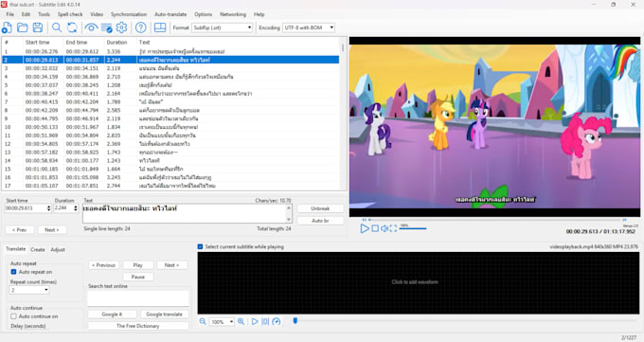644x342 pixels.
Task: Click the Play button in Translate panel
Action: point(138,265)
